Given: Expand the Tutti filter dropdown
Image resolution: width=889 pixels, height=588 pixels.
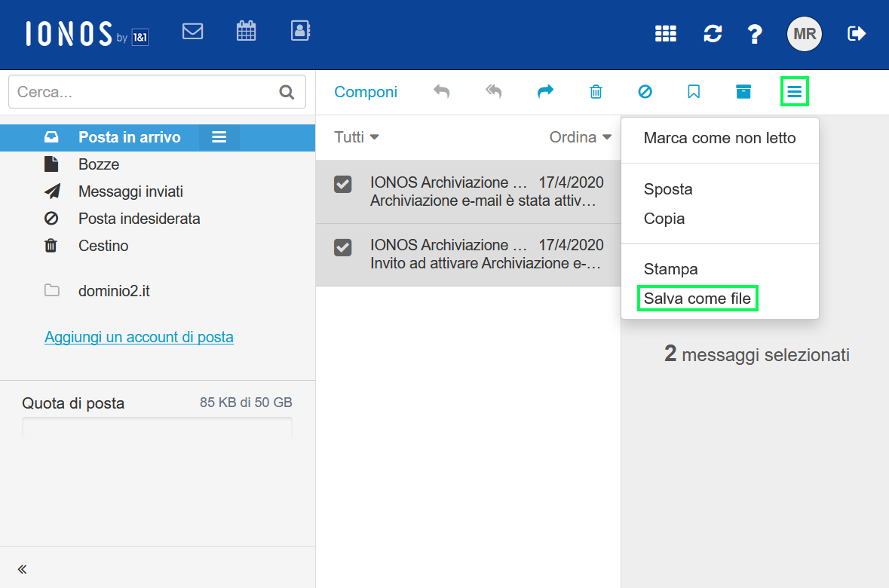Looking at the screenshot, I should [357, 137].
